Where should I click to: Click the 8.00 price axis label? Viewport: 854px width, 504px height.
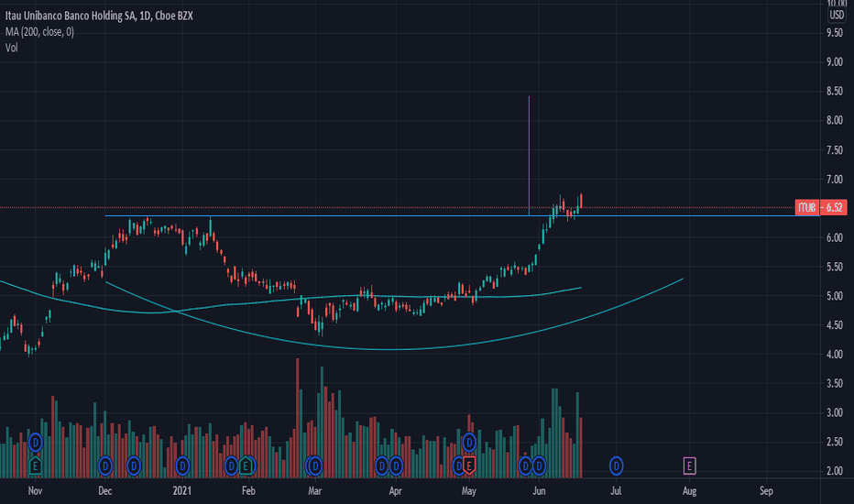pos(835,120)
